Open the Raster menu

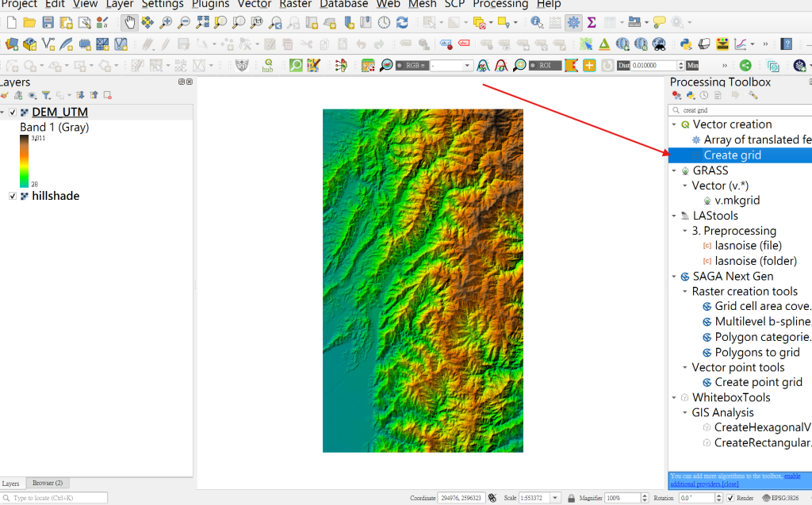pos(295,4)
